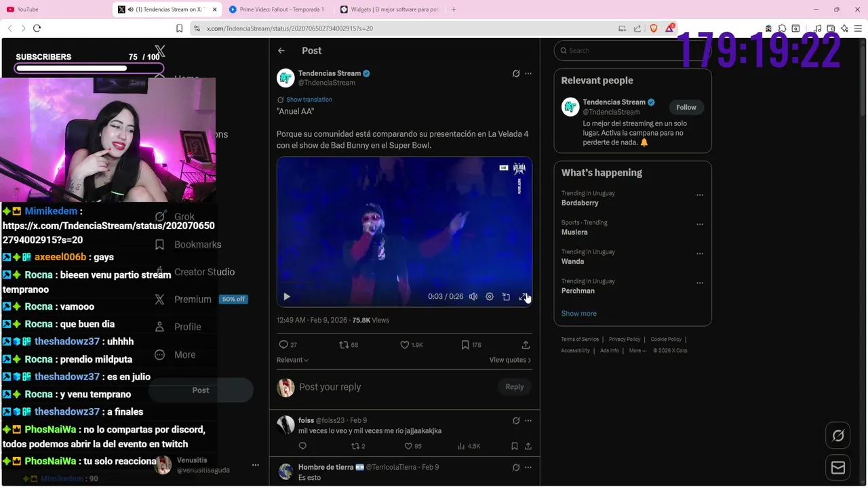Bookmark foiss's reply
The width and height of the screenshot is (868, 488).
(x=515, y=446)
